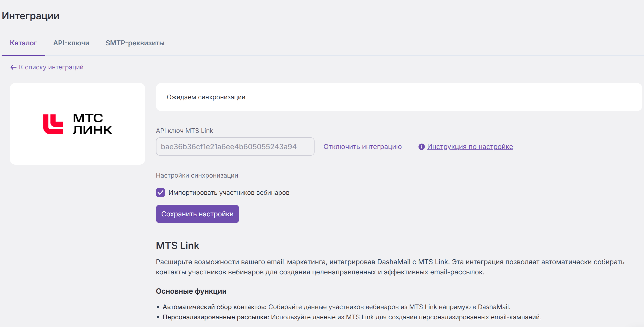Image resolution: width=644 pixels, height=327 pixels.
Task: Click the Интеграции page heading
Action: [x=31, y=16]
